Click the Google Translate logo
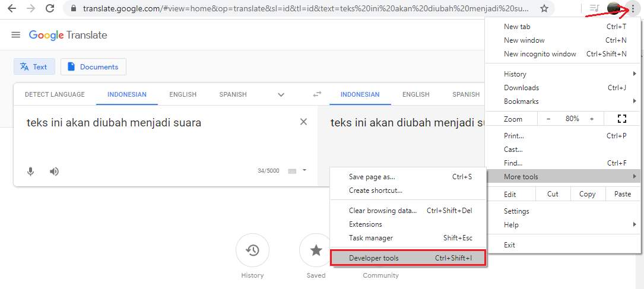The image size is (644, 289). pos(68,35)
